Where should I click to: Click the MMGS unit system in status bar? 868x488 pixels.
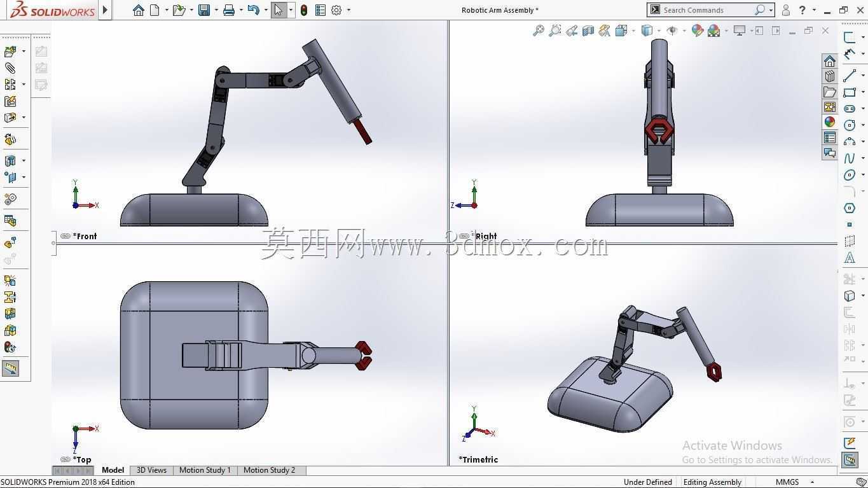(787, 482)
